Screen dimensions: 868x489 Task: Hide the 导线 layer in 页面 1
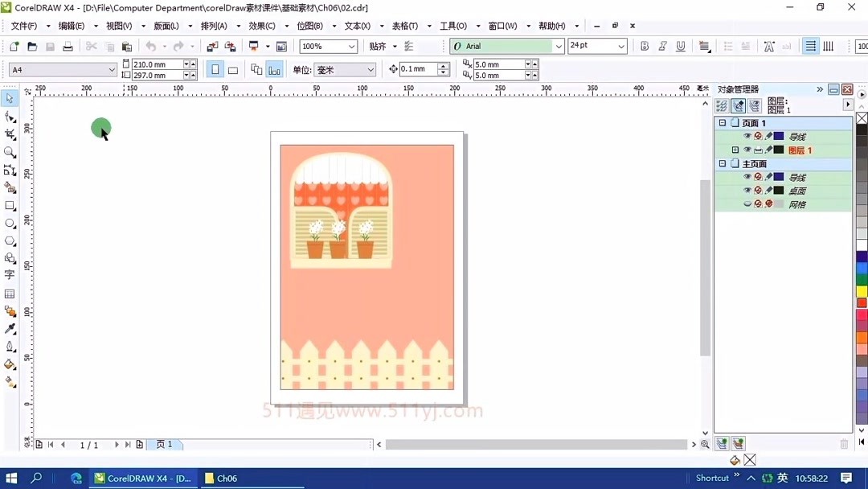coord(747,136)
